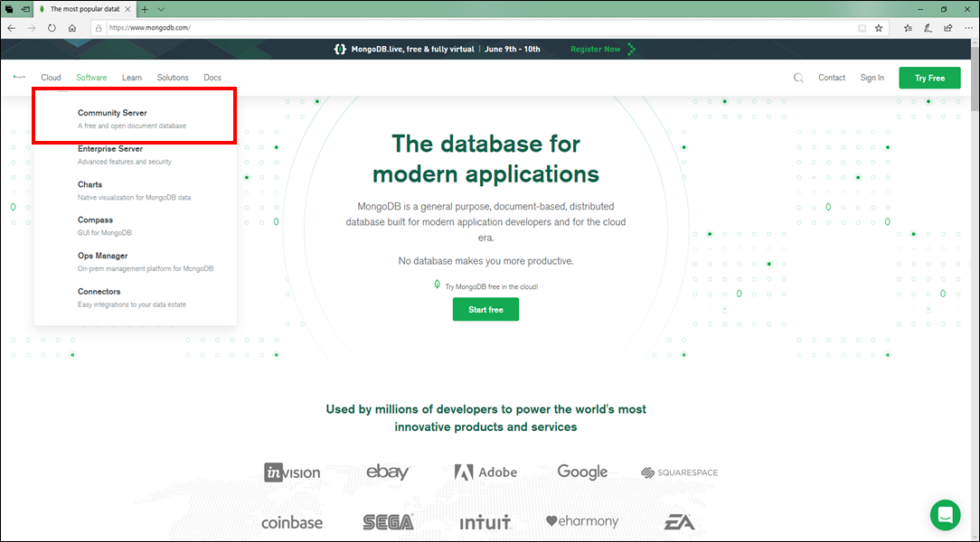
Task: Add page to favorites with star icon
Action: [x=879, y=28]
